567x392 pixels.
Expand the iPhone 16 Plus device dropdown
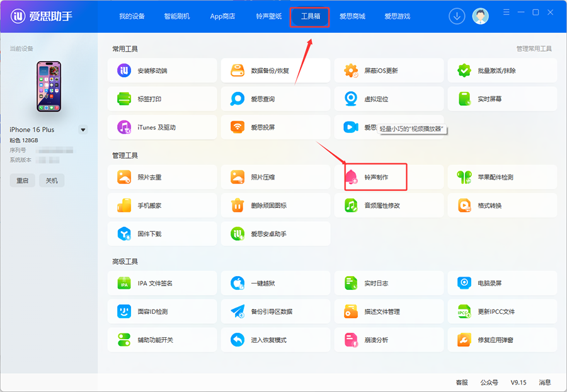(83, 130)
